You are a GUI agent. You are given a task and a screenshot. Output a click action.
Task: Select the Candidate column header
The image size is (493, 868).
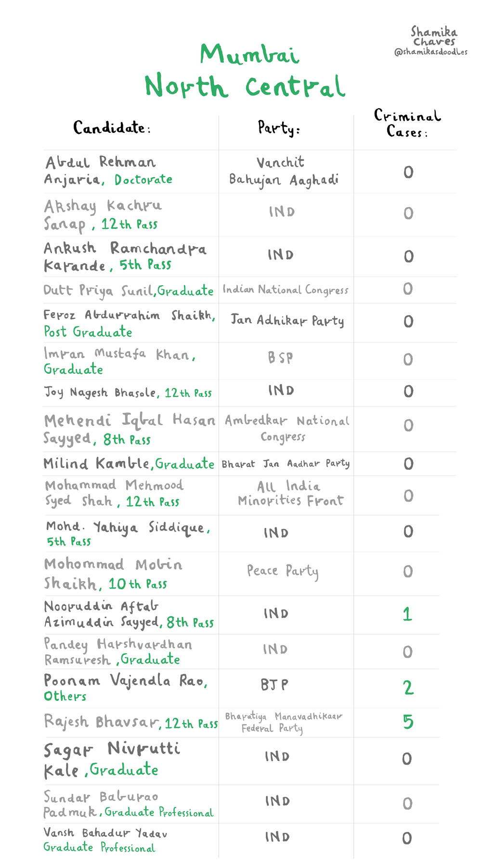[x=112, y=128]
